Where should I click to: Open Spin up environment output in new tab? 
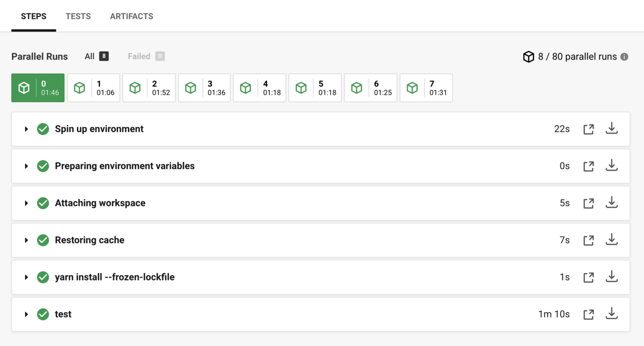(589, 129)
